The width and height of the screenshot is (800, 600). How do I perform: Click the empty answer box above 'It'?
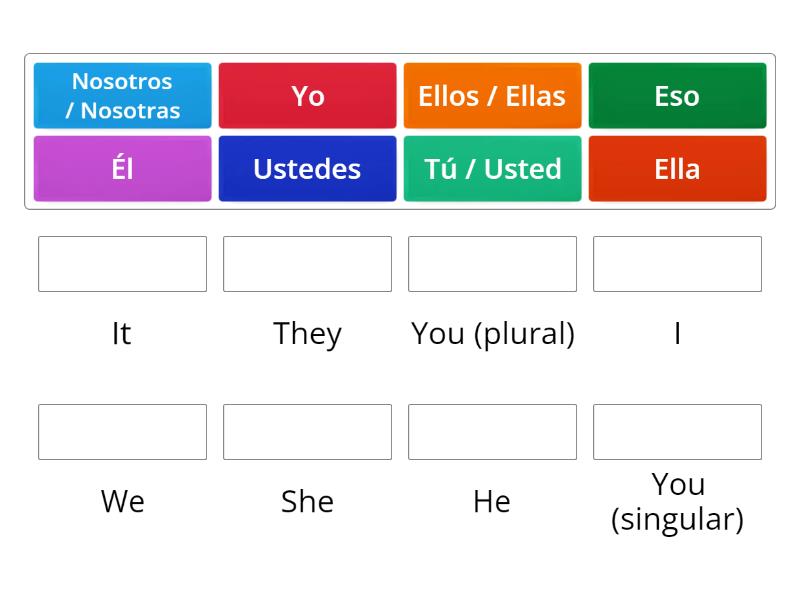(x=122, y=264)
